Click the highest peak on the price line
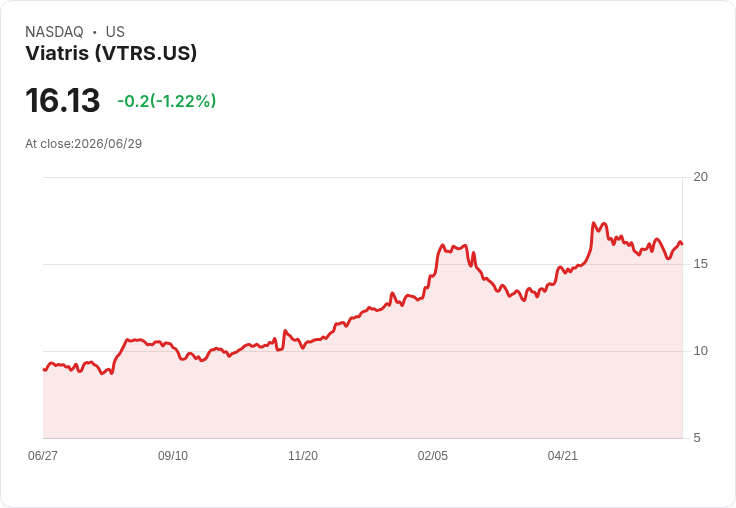 [x=593, y=223]
